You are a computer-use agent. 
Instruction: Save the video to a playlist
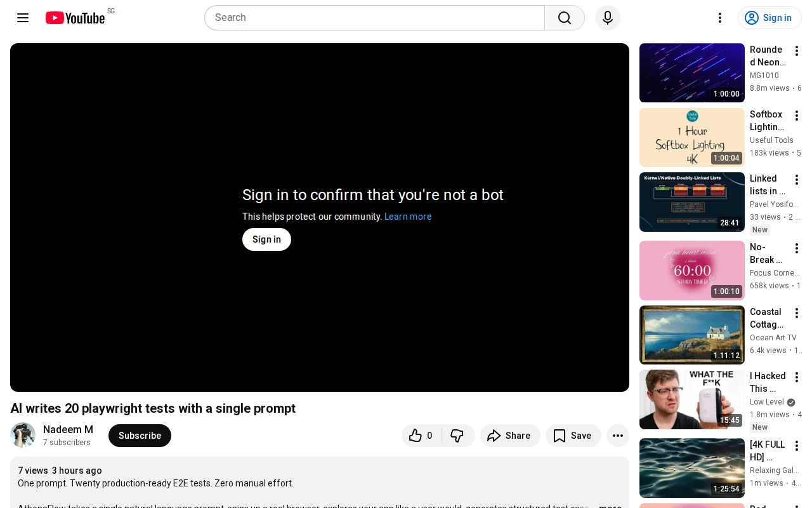pos(573,436)
